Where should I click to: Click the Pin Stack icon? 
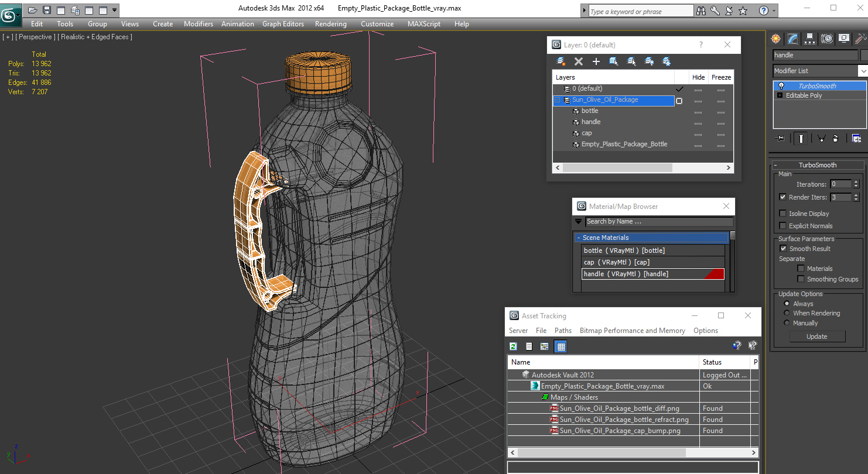point(780,139)
